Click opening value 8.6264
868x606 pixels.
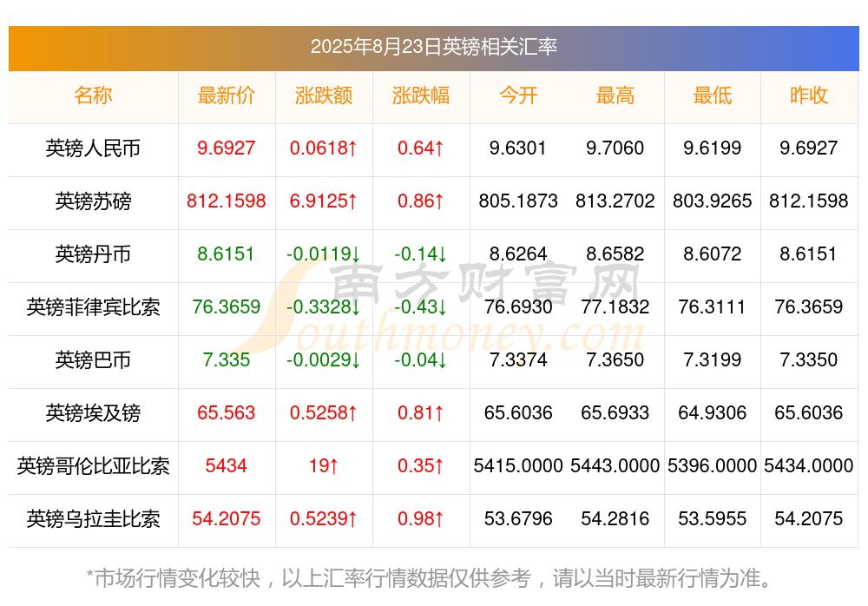tap(518, 254)
